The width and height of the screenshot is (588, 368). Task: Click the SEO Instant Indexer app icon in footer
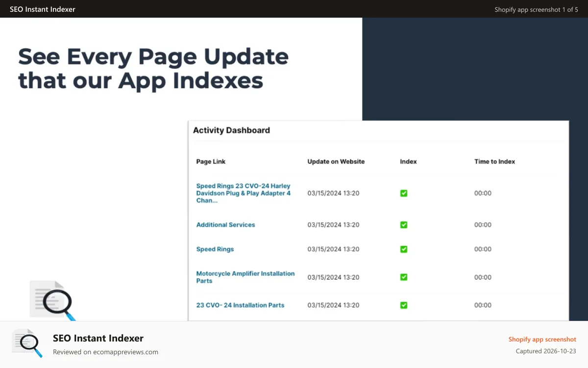coord(27,343)
